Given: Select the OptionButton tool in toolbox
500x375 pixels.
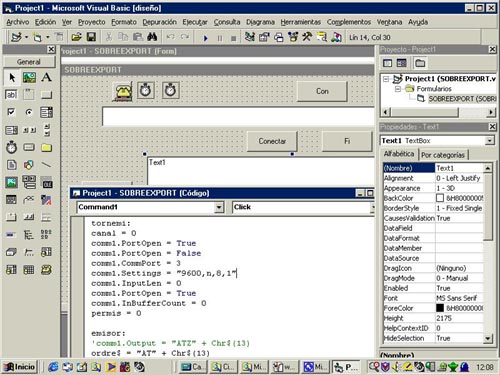Looking at the screenshot, I should tap(29, 112).
